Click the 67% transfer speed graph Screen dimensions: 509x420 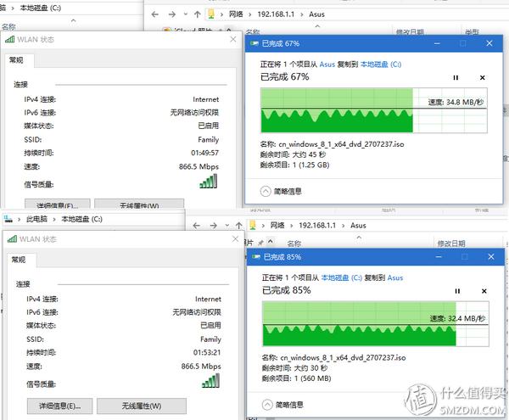point(374,110)
